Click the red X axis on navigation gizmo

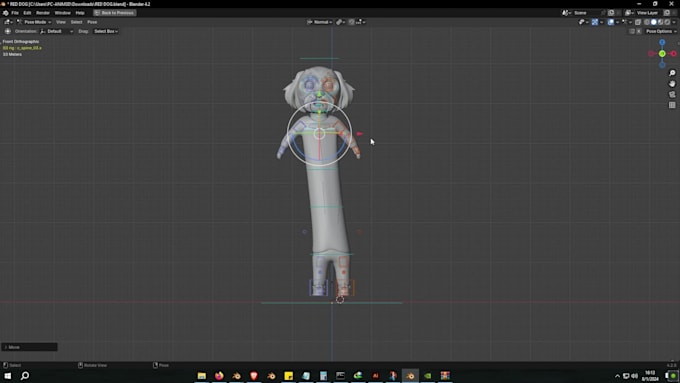pos(673,54)
